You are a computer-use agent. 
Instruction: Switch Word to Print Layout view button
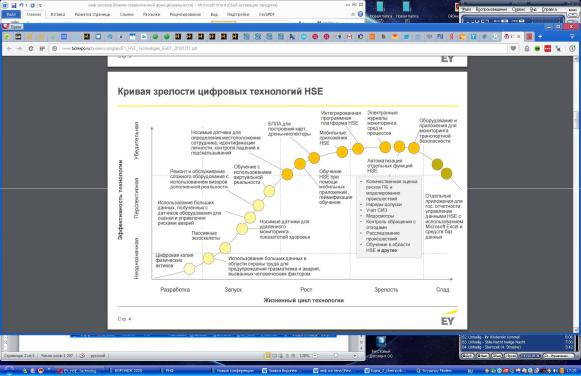point(268,356)
